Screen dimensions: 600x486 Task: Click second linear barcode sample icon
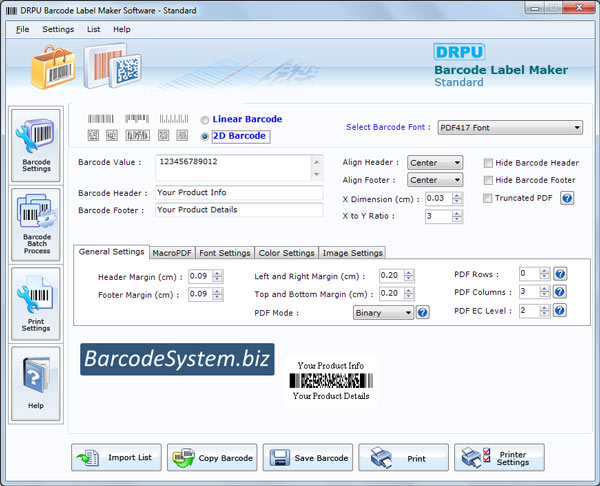pyautogui.click(x=137, y=119)
